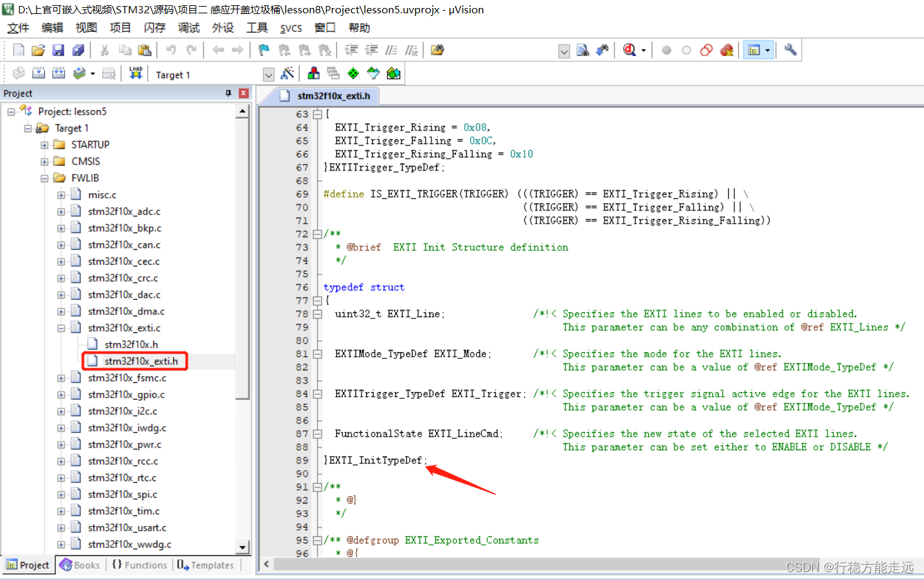The width and height of the screenshot is (924, 580).
Task: Collapse the stm32f10x_exti.c file node
Action: click(x=61, y=328)
